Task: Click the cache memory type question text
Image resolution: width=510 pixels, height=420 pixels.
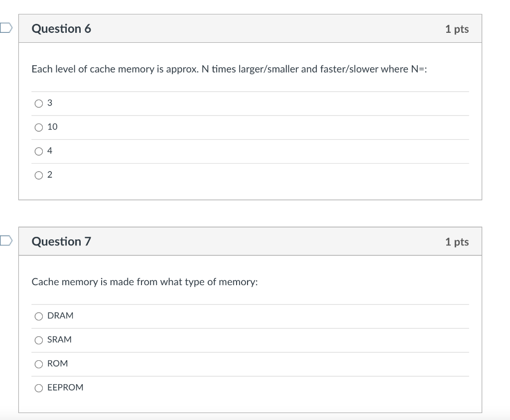Action: click(x=144, y=282)
